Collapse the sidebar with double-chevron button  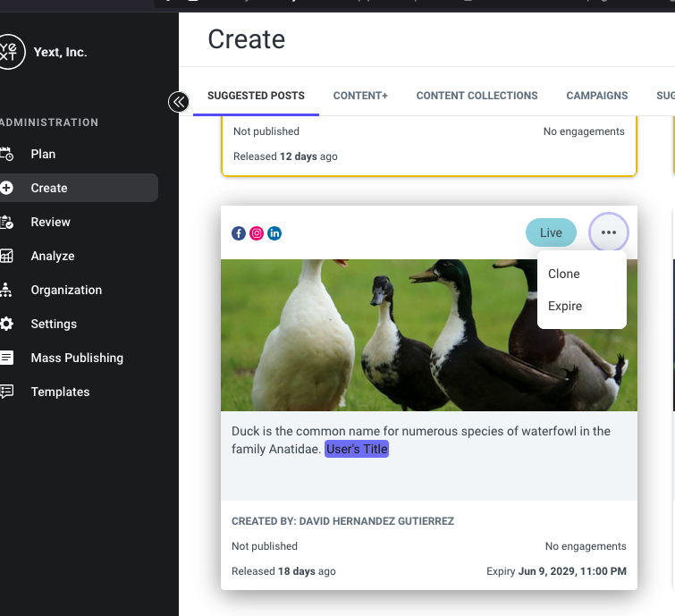pyautogui.click(x=179, y=102)
